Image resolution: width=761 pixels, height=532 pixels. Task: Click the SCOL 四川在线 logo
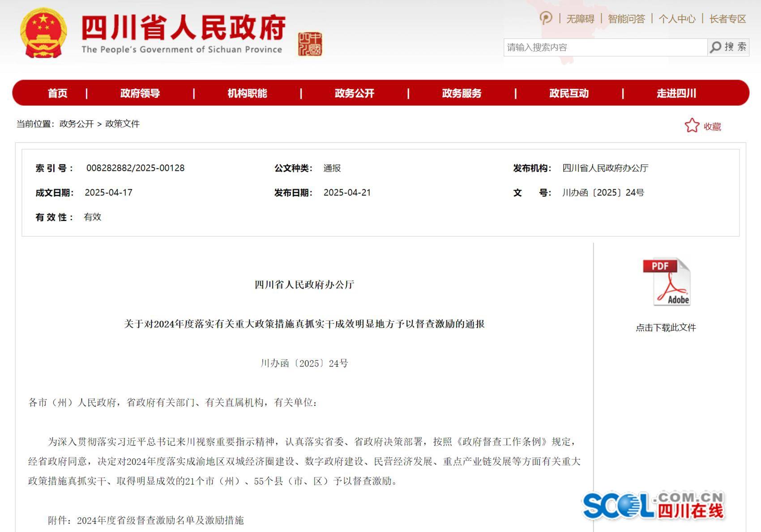point(653,505)
